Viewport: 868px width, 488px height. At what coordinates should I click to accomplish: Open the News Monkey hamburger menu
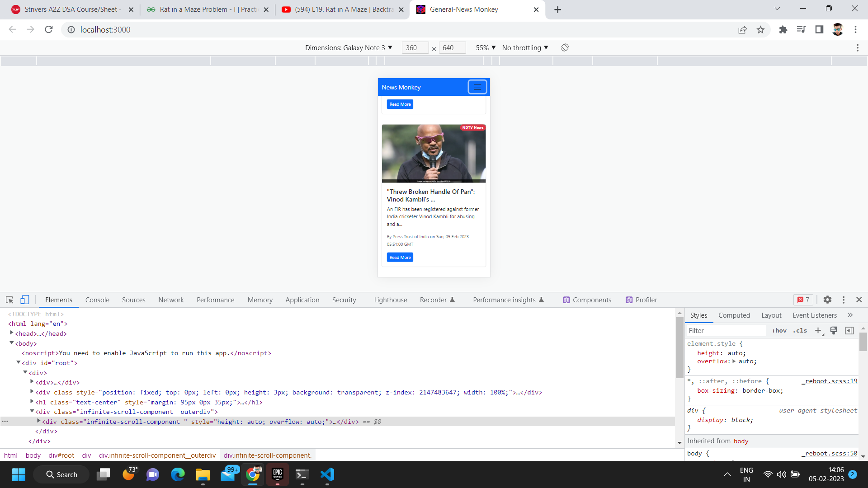pyautogui.click(x=477, y=87)
